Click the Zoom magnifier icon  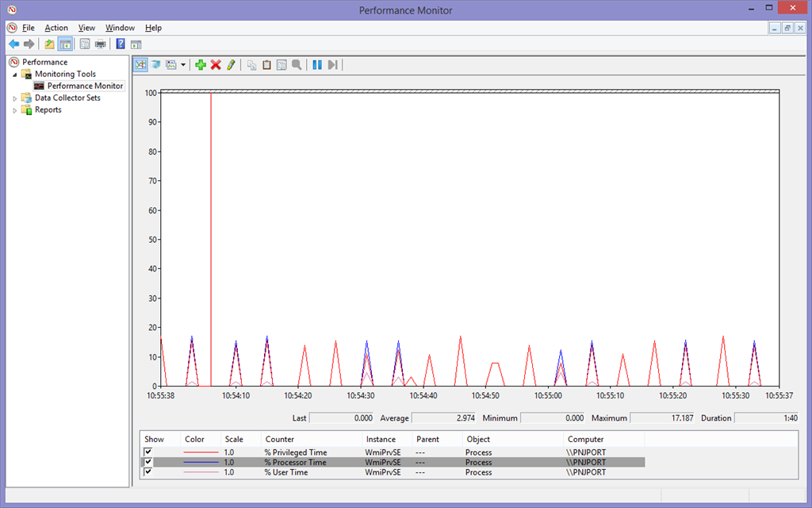coord(297,65)
